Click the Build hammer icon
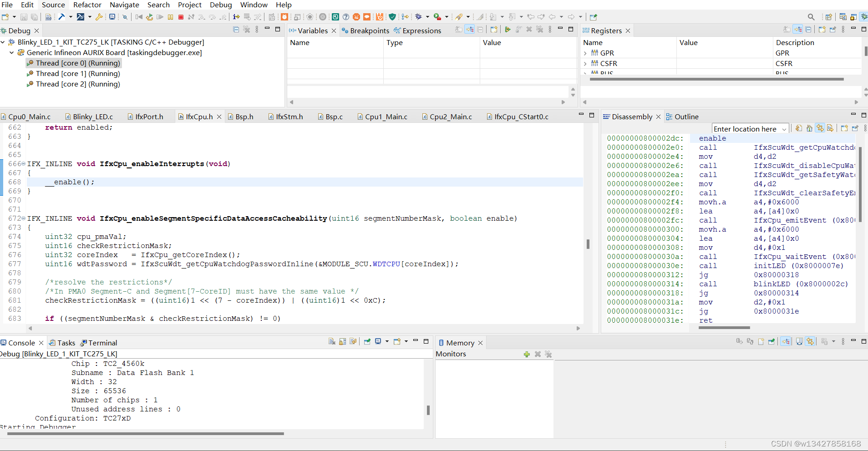 point(61,17)
